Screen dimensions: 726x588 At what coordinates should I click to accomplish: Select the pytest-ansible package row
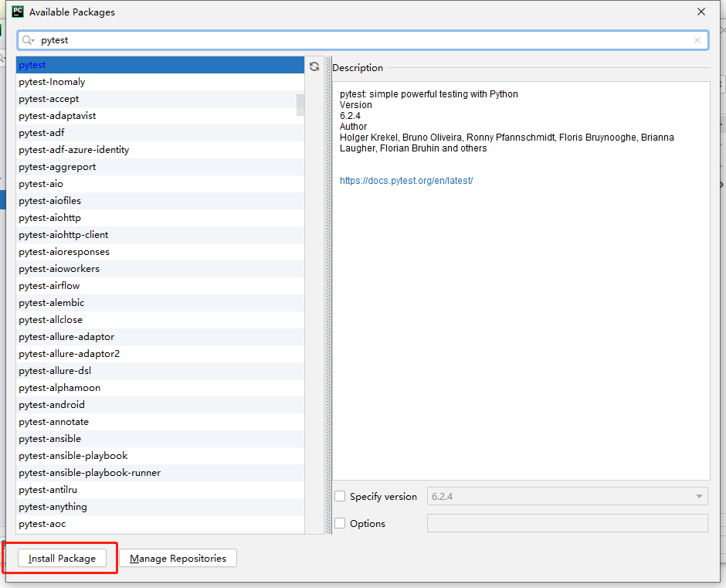click(x=160, y=439)
